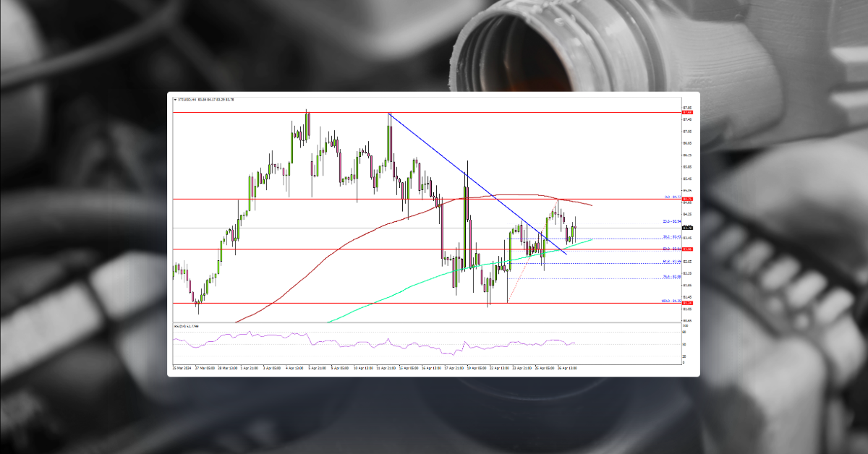The image size is (868, 454).
Task: Click the black current price tag
Action: coord(686,228)
